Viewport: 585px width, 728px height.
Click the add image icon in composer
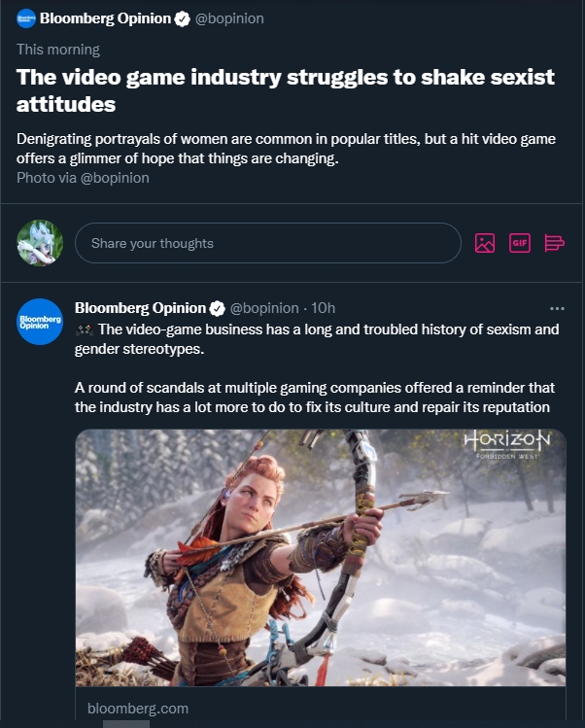[484, 243]
